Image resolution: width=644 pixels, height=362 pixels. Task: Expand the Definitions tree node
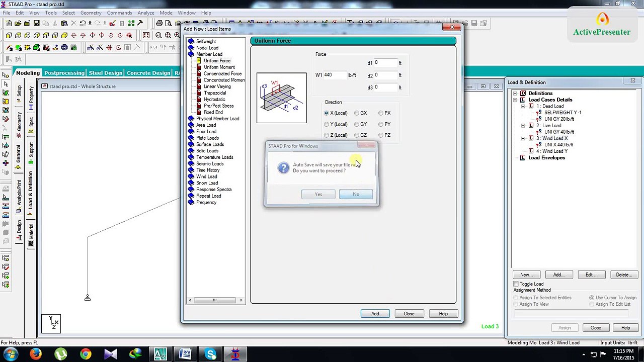(x=515, y=94)
